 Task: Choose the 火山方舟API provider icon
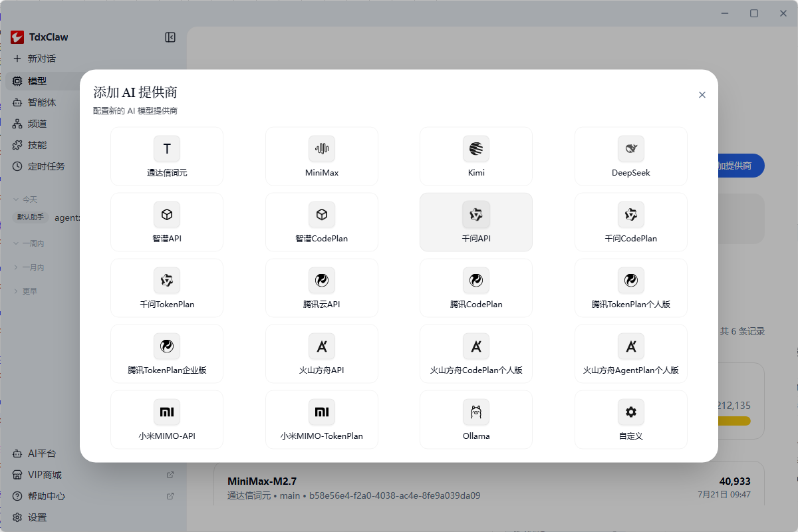[x=322, y=346]
